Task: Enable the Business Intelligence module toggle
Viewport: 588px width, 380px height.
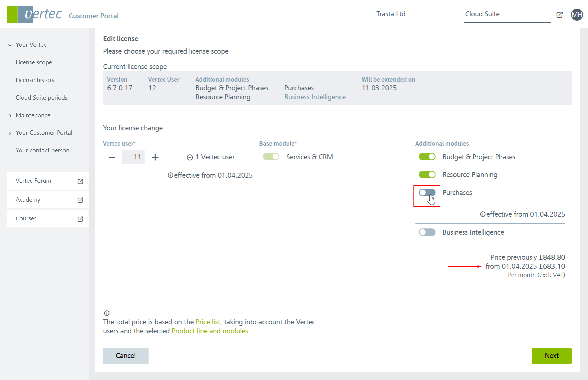Action: tap(427, 232)
